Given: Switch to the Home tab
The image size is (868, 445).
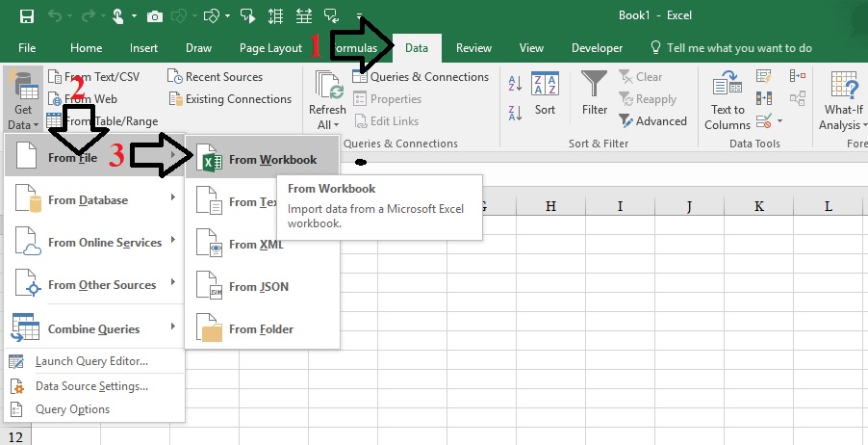Looking at the screenshot, I should pyautogui.click(x=86, y=48).
